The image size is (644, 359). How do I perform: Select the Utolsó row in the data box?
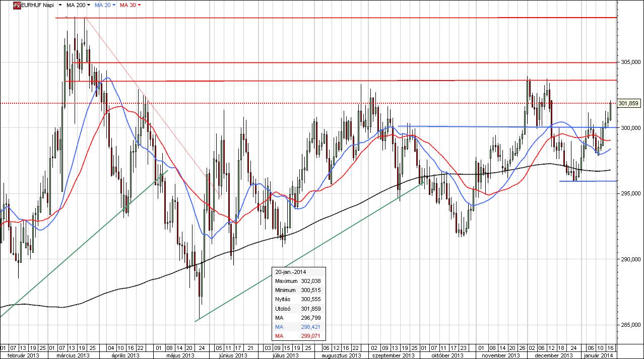(x=298, y=309)
